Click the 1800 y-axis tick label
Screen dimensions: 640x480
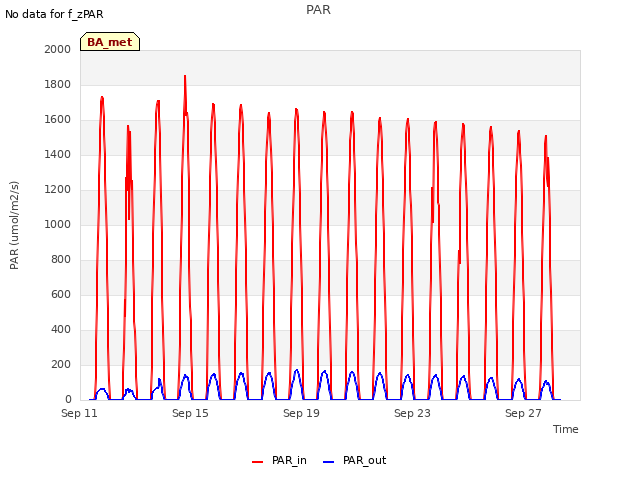[58, 84]
